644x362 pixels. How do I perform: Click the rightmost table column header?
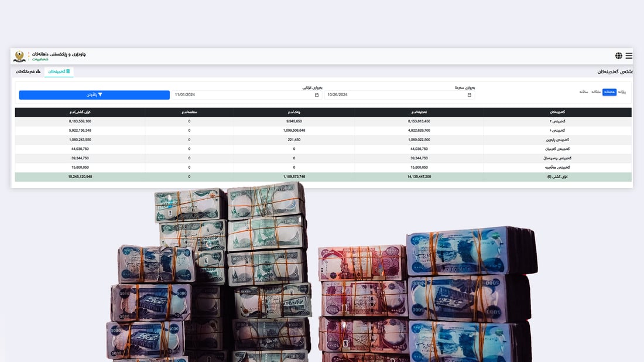point(557,112)
